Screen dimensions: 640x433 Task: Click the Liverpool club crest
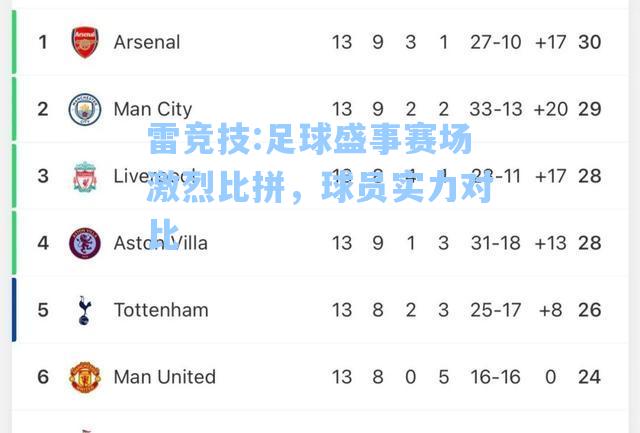tap(85, 177)
